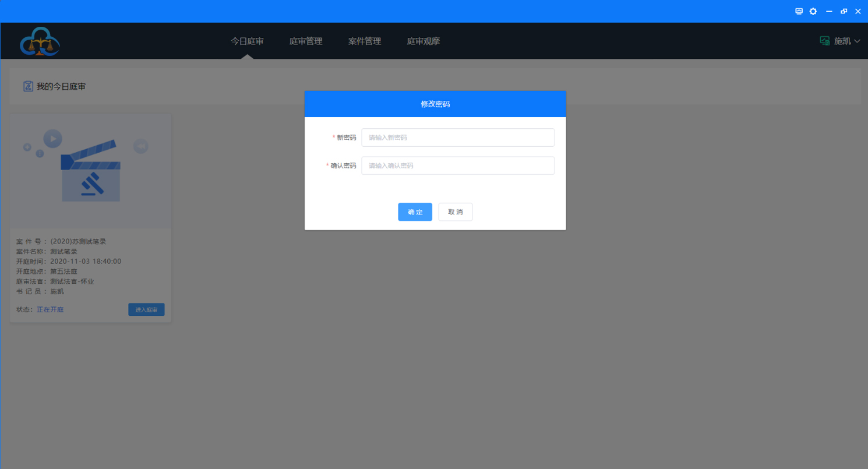The height and width of the screenshot is (469, 868).
Task: Expand the 施凯 user dropdown arrow
Action: pos(857,41)
